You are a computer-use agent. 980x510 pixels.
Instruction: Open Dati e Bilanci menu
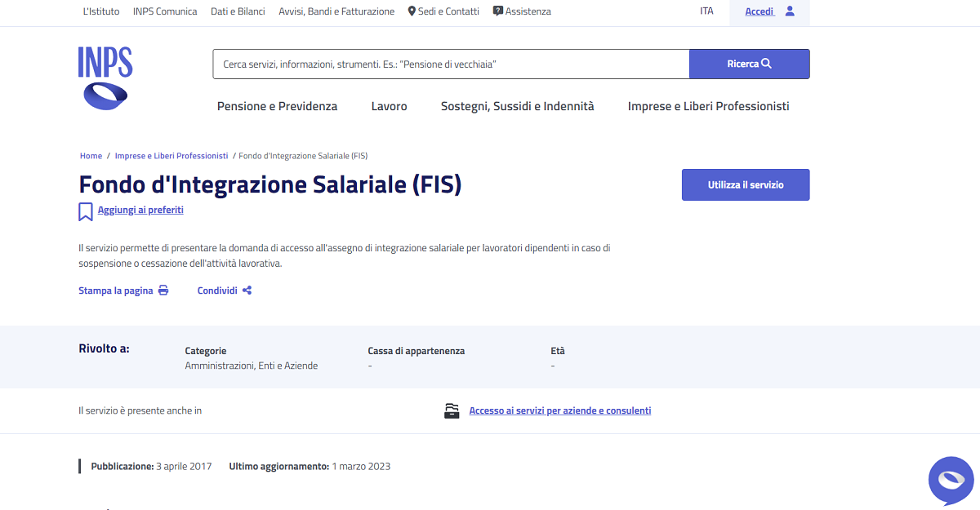(x=238, y=11)
